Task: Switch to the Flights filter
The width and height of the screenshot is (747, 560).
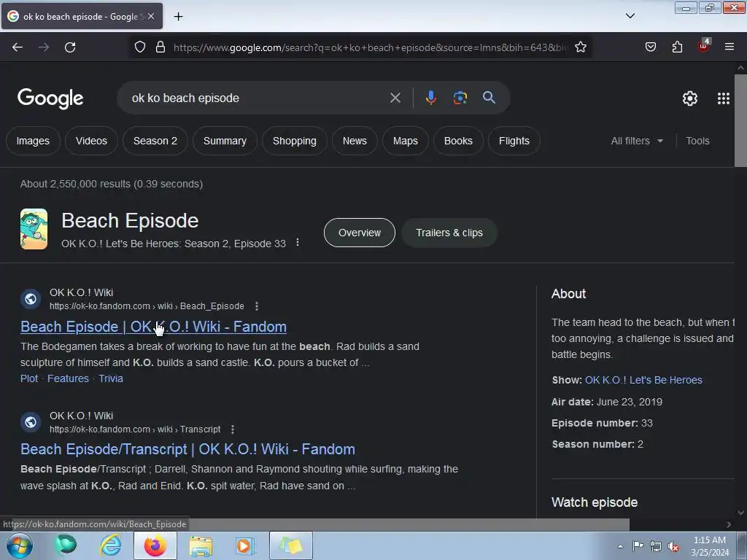Action: pos(514,141)
